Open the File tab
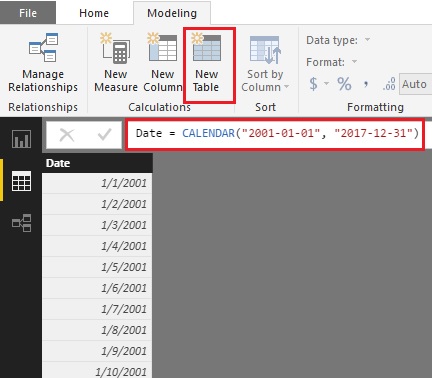This screenshot has height=378, width=432. pyautogui.click(x=28, y=13)
